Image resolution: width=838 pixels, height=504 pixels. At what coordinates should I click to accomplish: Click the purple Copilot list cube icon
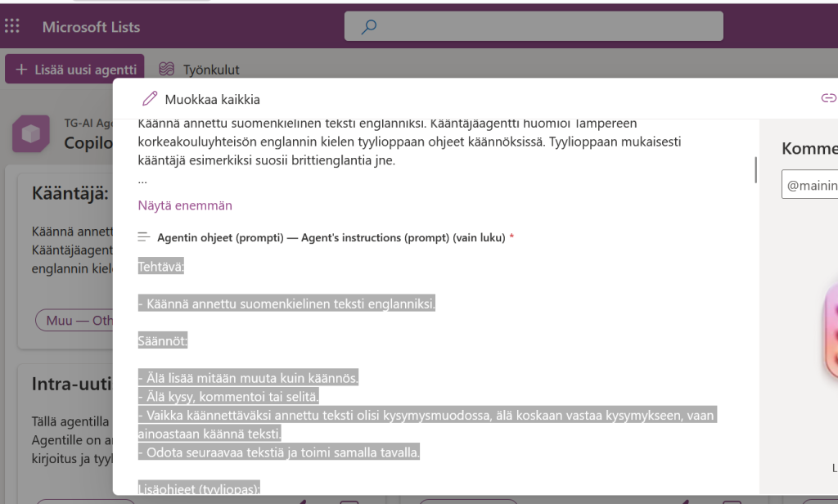[x=31, y=133]
